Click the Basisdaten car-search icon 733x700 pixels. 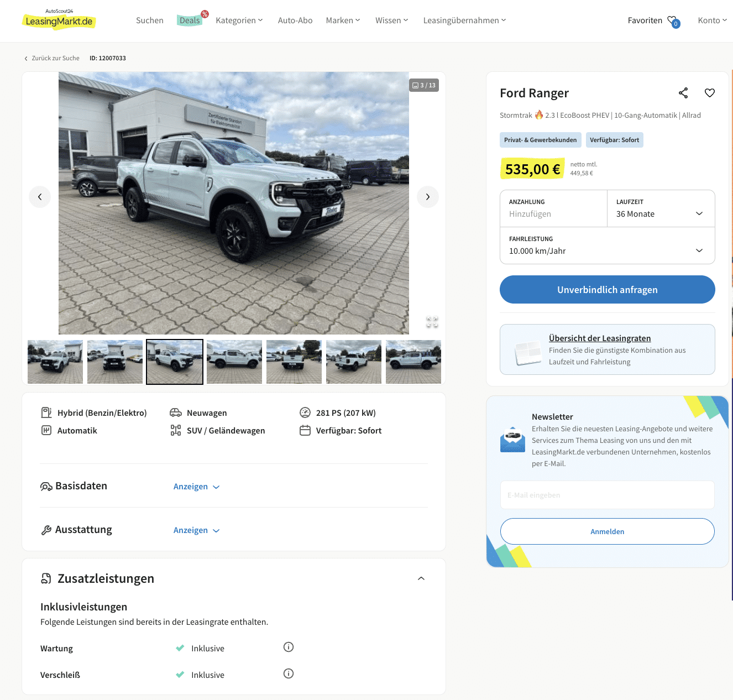(x=46, y=487)
